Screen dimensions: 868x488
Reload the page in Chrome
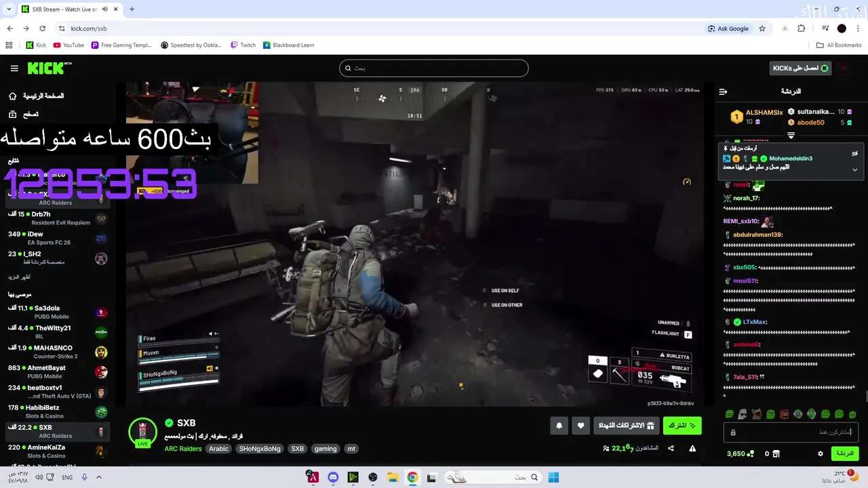pos(42,28)
